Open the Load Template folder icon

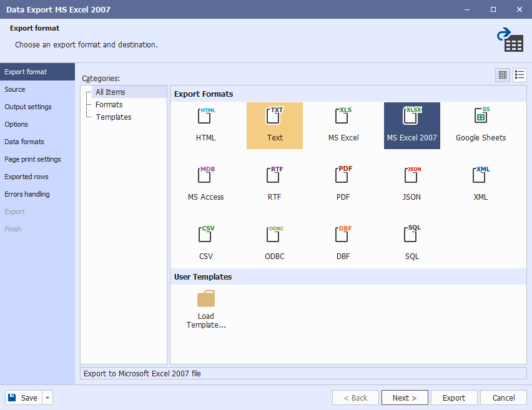coord(206,298)
